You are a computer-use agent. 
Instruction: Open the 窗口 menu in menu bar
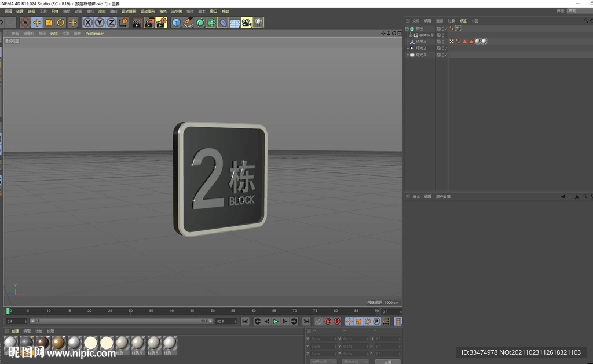[214, 12]
